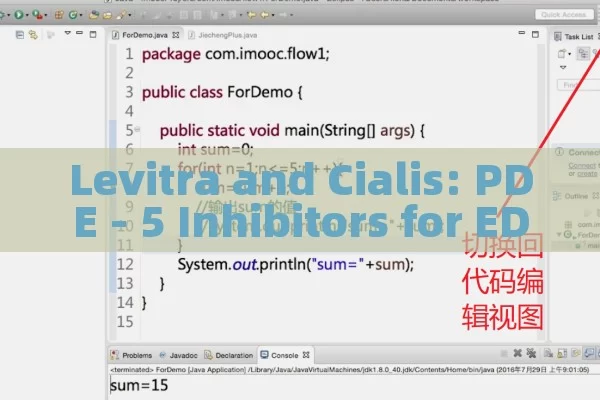Toggle Word Wrap in Console toolbar
Screen dimensions: 600x400
pos(575,353)
